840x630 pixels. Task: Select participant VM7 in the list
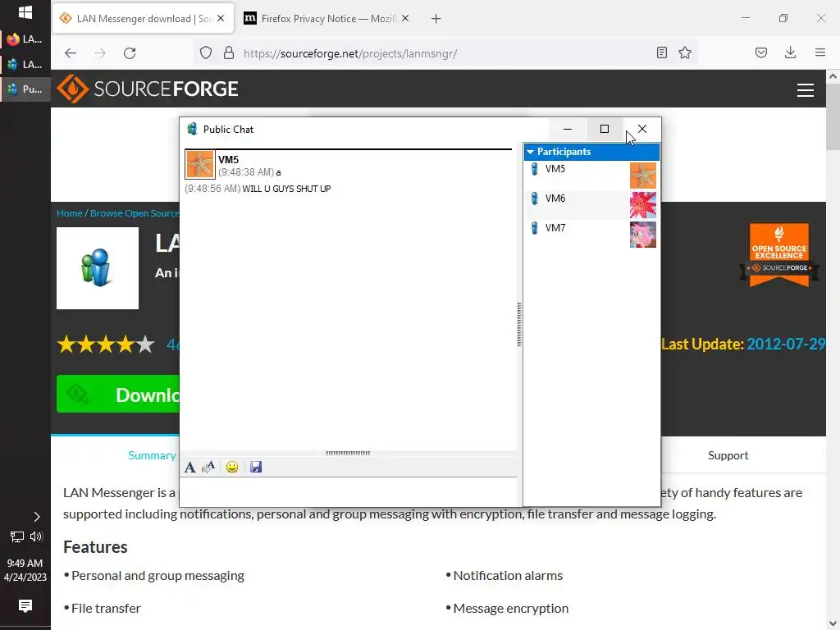[x=591, y=234]
